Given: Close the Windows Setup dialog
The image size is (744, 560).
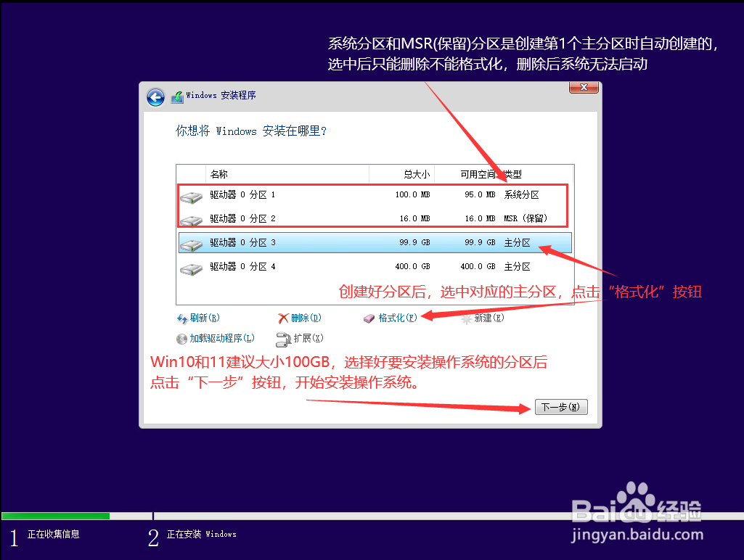Looking at the screenshot, I should pyautogui.click(x=584, y=87).
